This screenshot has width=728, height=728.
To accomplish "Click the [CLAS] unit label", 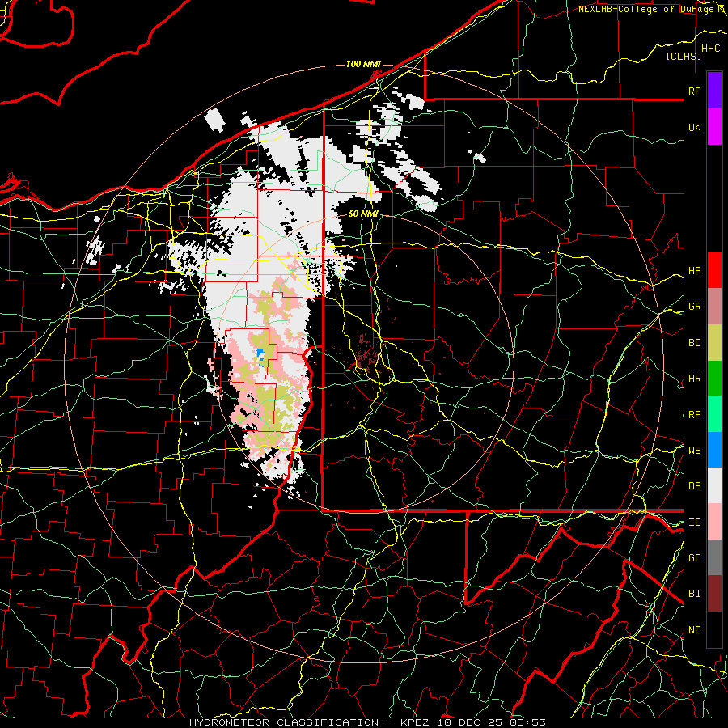I will [x=684, y=56].
